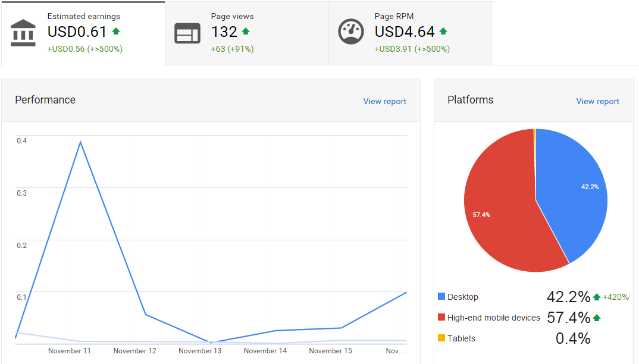Click green arrow beside Desktop 42.2%
This screenshot has width=639, height=364.
point(597,297)
